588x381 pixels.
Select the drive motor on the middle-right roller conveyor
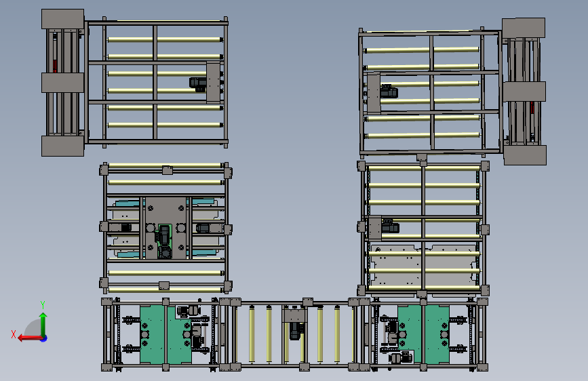pos(391,226)
